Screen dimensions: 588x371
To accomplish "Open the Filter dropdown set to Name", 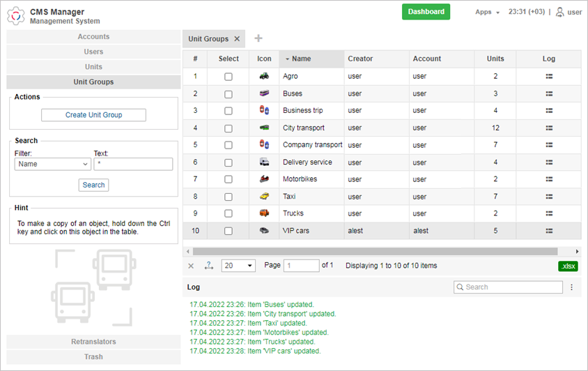I will coord(53,164).
